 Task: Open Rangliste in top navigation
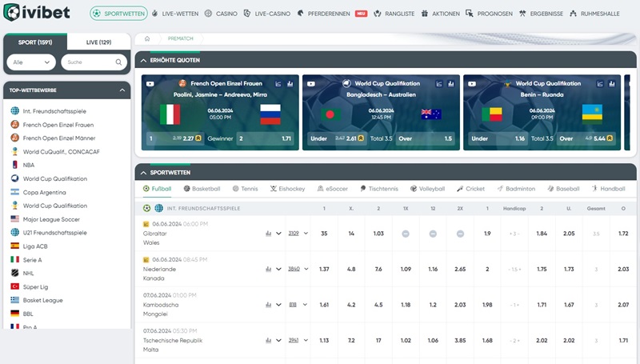pyautogui.click(x=394, y=14)
